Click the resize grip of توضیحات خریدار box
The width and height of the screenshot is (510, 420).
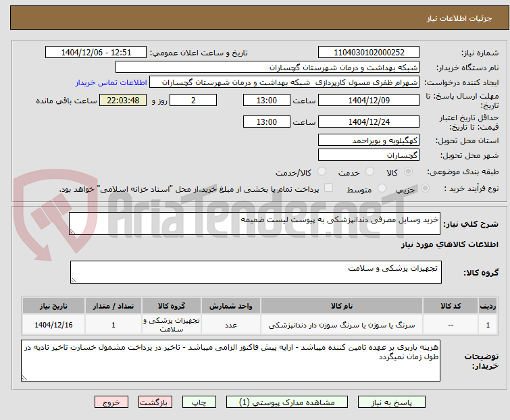point(24,377)
